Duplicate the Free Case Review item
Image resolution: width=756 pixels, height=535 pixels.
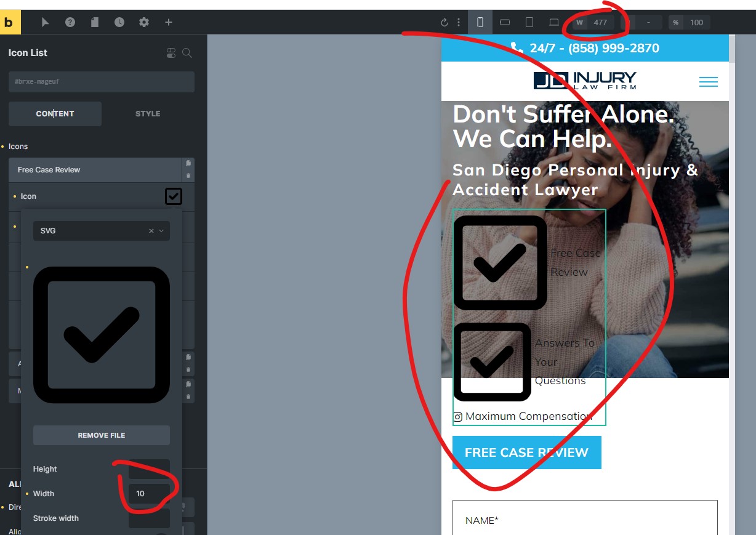tap(188, 163)
